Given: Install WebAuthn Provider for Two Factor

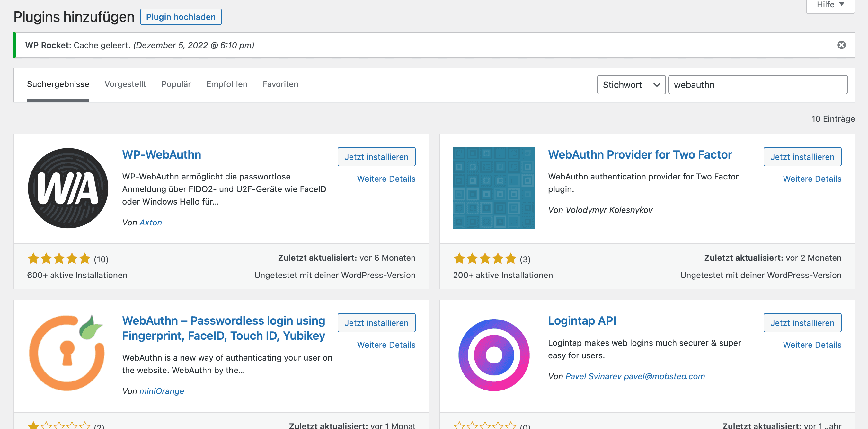Looking at the screenshot, I should pos(802,157).
